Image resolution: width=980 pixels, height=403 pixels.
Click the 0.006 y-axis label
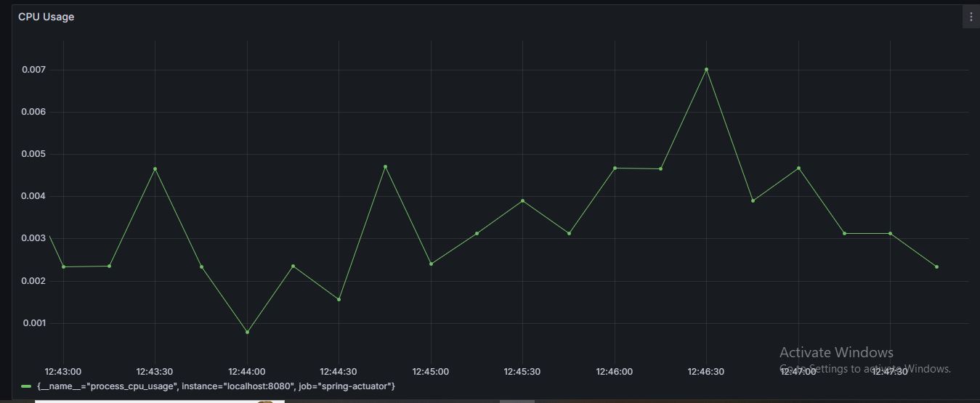coord(33,112)
